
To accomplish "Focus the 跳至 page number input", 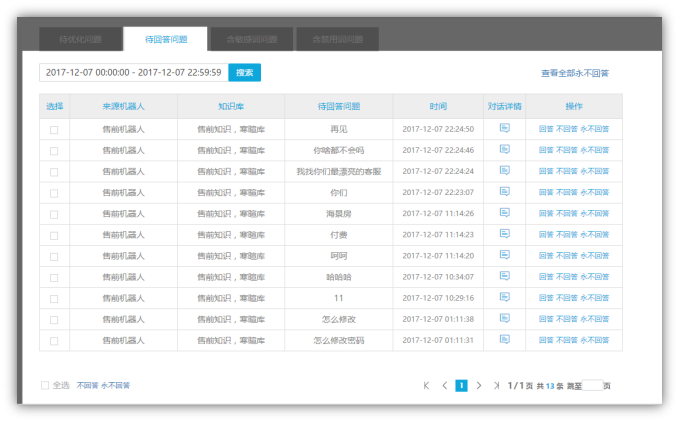I will (x=592, y=385).
